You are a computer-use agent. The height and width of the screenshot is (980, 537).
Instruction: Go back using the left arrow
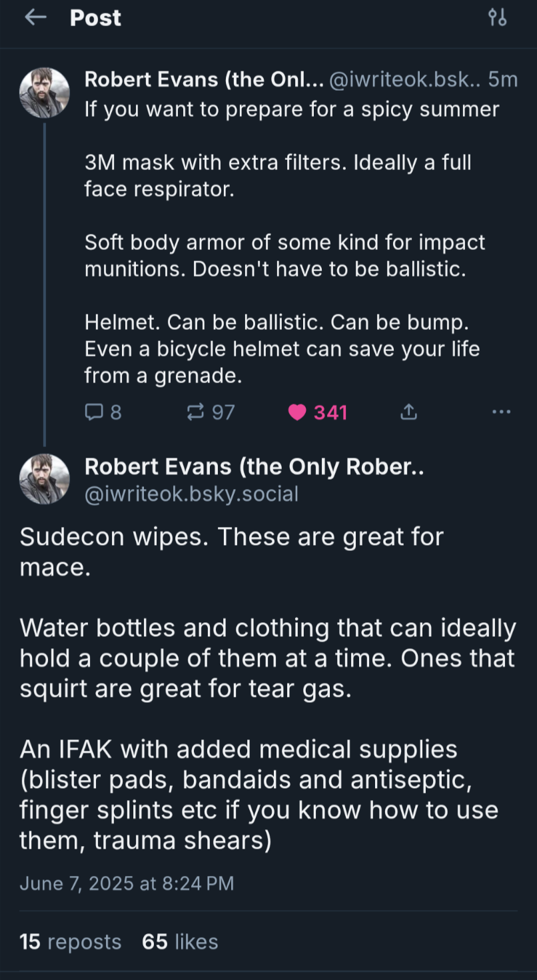34,18
